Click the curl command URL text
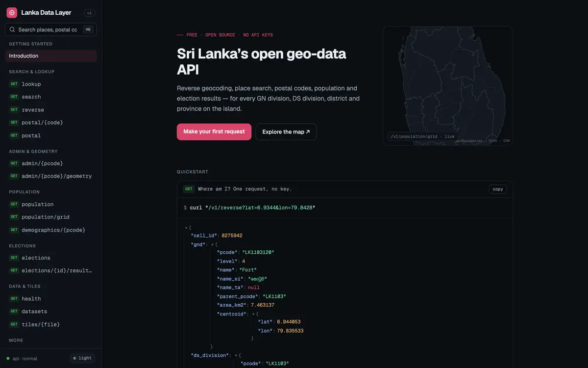This screenshot has width=588, height=368. tap(261, 208)
